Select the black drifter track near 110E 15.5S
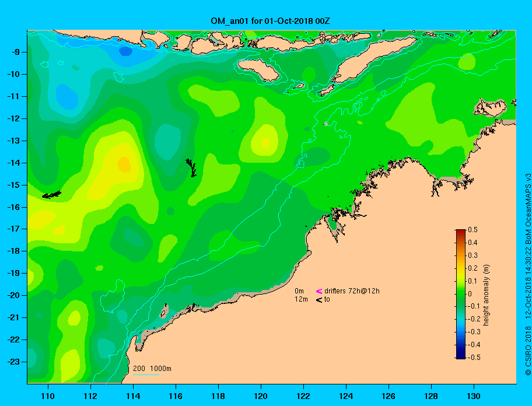 pyautogui.click(x=51, y=195)
